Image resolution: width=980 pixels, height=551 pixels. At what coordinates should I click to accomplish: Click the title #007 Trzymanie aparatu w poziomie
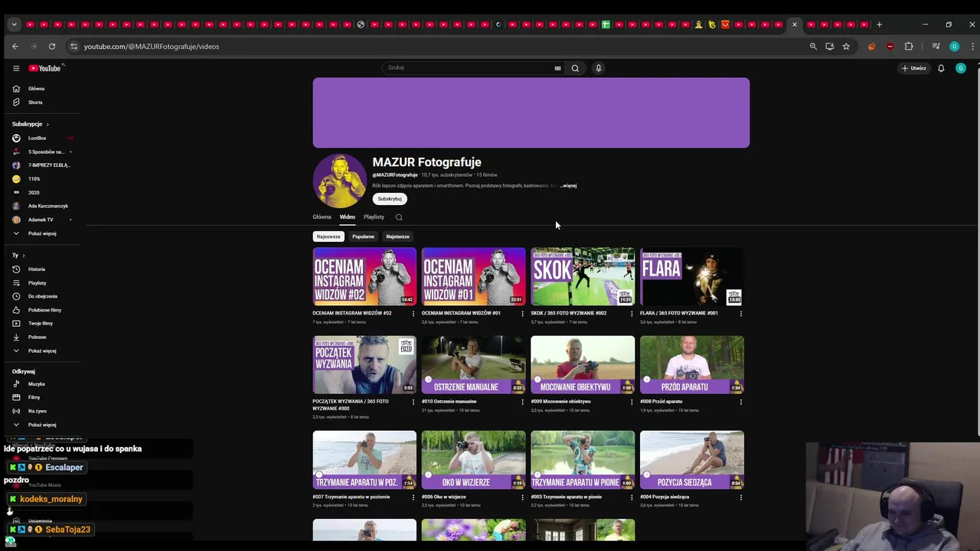click(351, 497)
